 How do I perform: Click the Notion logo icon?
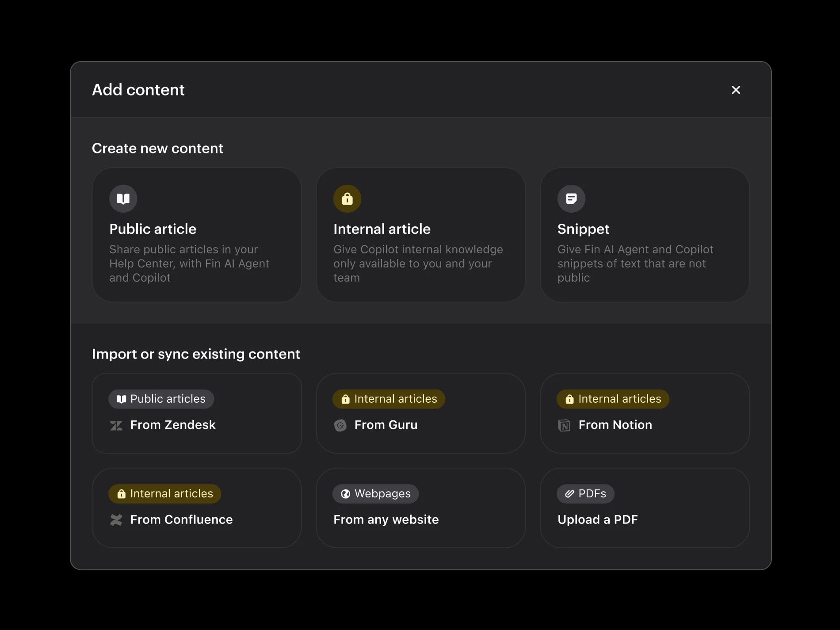tap(564, 425)
